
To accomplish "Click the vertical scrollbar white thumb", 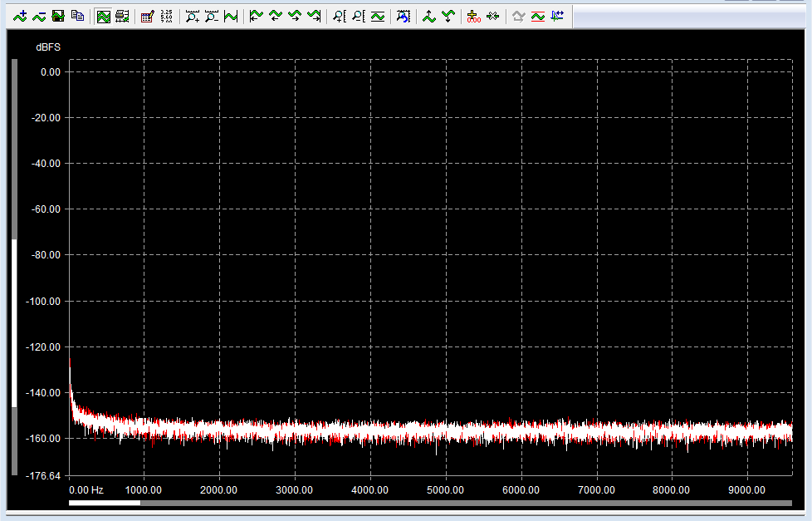I will (14, 323).
